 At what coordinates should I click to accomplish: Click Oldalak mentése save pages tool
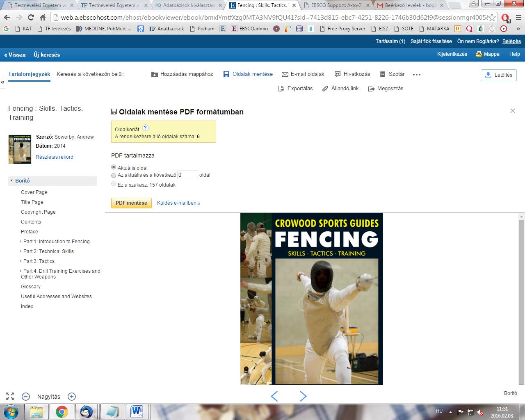tap(248, 74)
